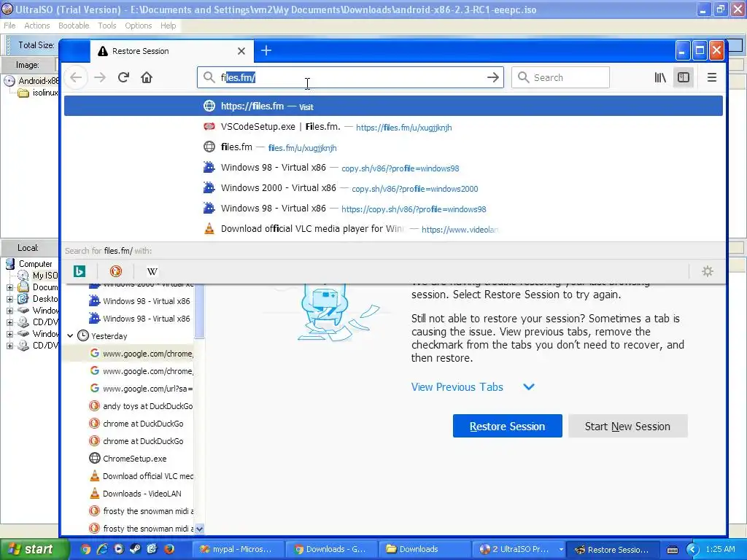The width and height of the screenshot is (747, 560).
Task: Click the Restore Session button
Action: tap(508, 426)
